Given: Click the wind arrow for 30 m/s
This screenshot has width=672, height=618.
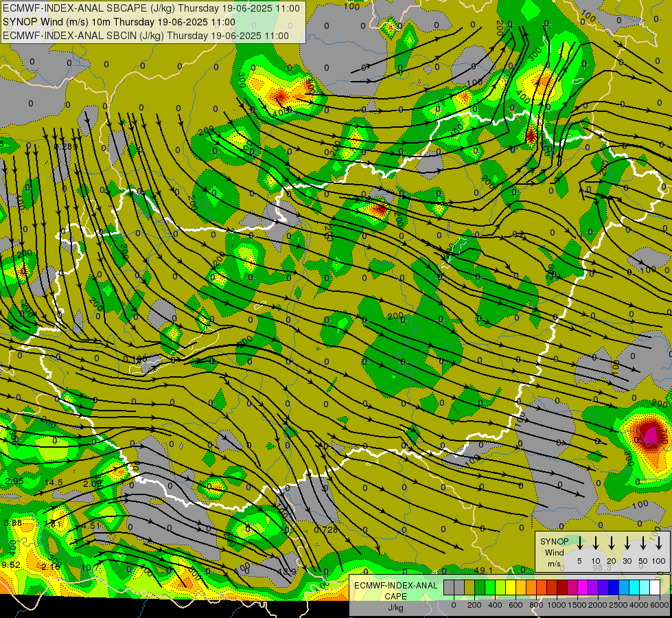Looking at the screenshot, I should point(627,543).
